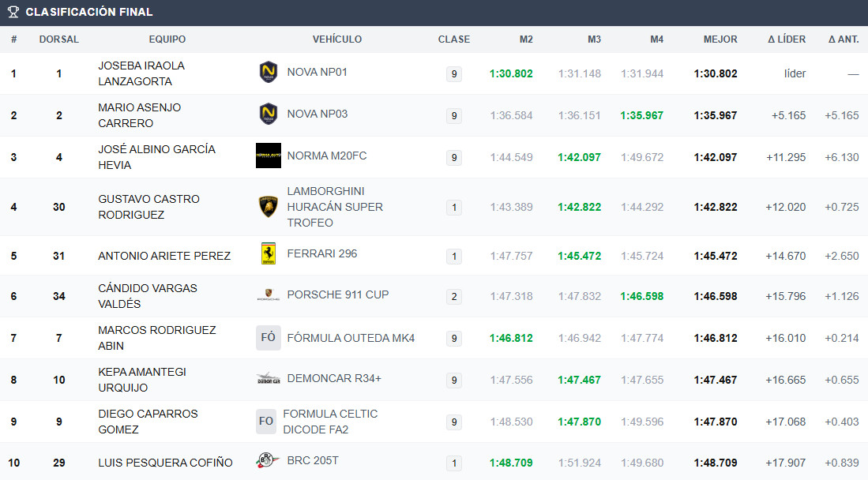The image size is (868, 480).
Task: Select team name Gustavo Castro Rodriguez
Action: tap(149, 207)
